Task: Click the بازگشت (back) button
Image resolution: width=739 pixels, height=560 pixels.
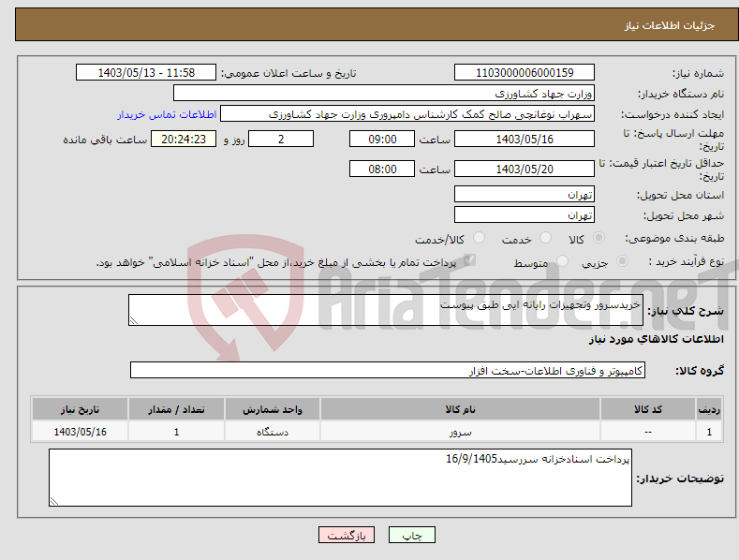Action: [x=347, y=535]
